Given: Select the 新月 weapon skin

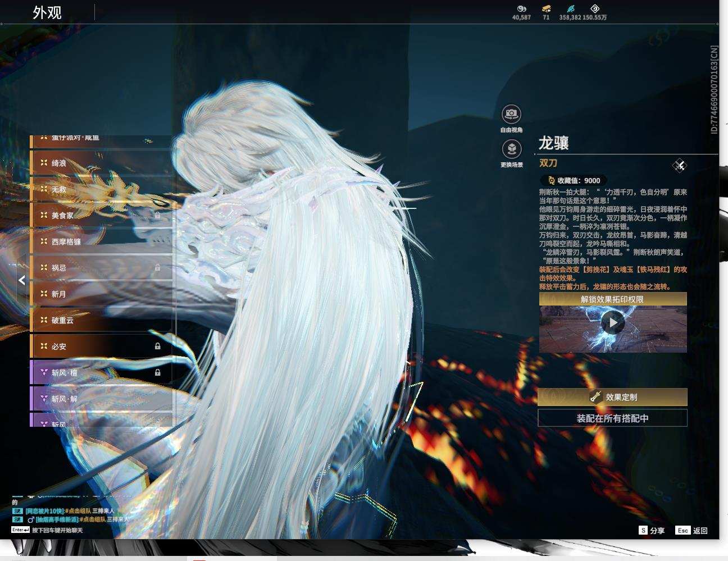Looking at the screenshot, I should click(x=101, y=294).
